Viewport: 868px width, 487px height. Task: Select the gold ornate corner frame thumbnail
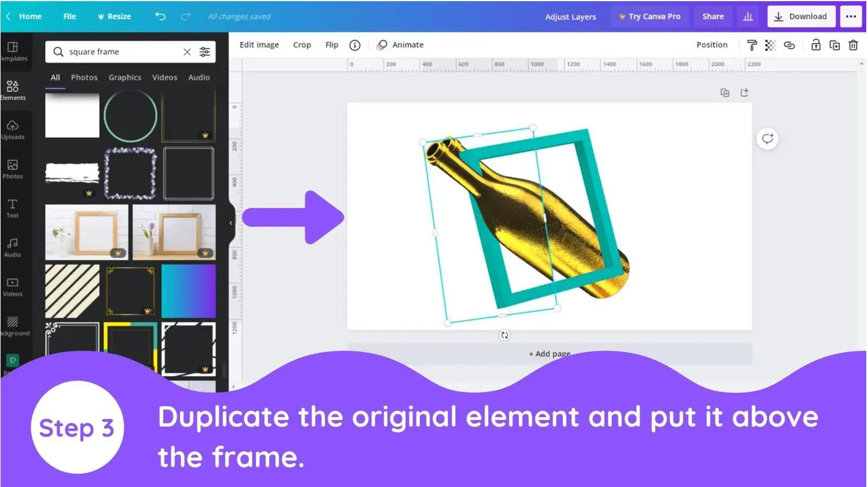[x=130, y=291]
